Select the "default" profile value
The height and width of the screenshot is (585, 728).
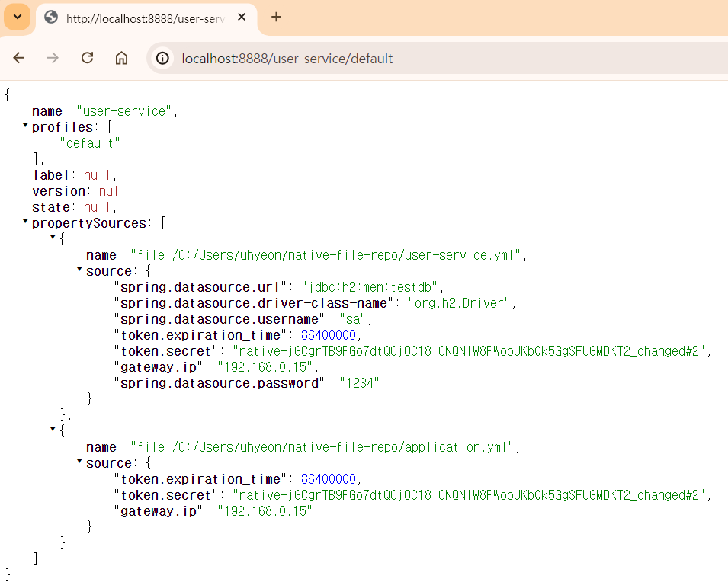(x=90, y=143)
